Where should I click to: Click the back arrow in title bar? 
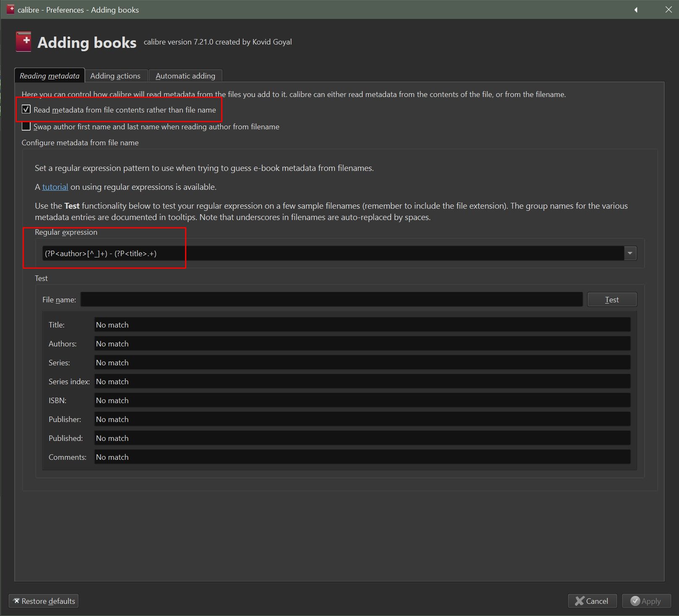click(636, 10)
